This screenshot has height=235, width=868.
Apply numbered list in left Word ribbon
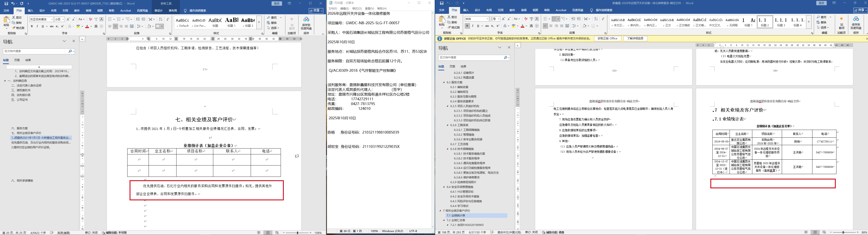pyautogui.click(x=119, y=19)
